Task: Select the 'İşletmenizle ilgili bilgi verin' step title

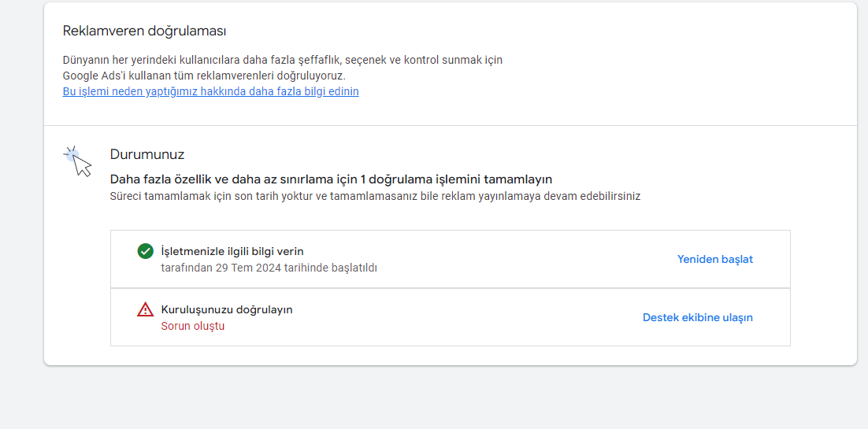Action: tap(232, 251)
